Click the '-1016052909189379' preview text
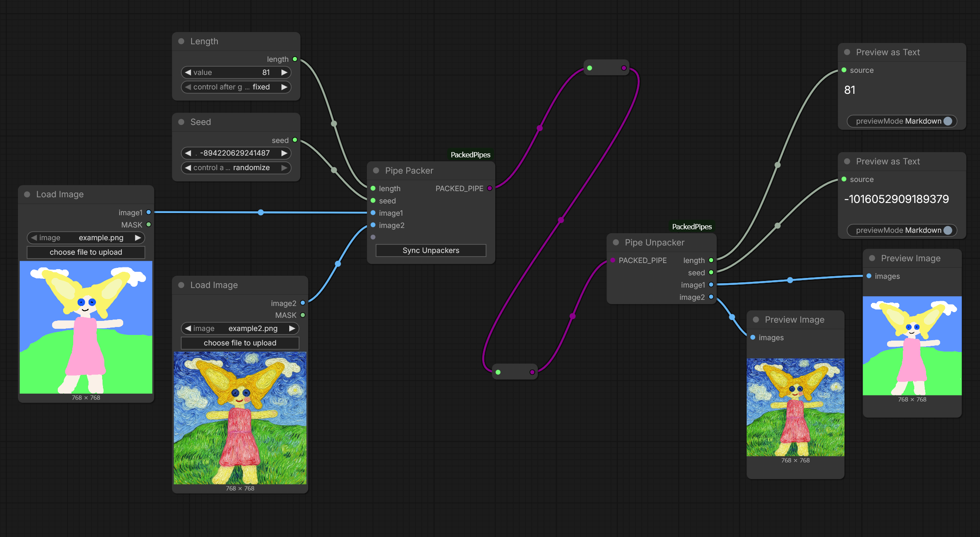The height and width of the screenshot is (537, 980). click(x=896, y=199)
